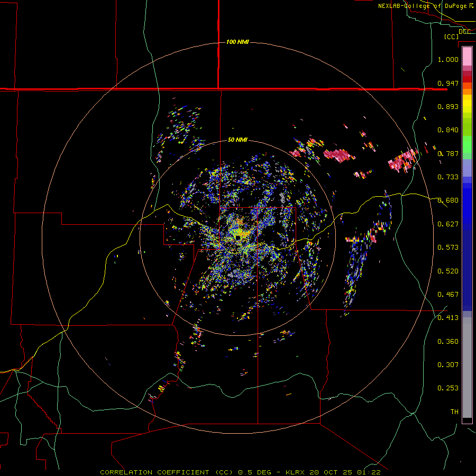Click the TH threshold label
Viewport: 476px width, 476px height.
[x=454, y=412]
